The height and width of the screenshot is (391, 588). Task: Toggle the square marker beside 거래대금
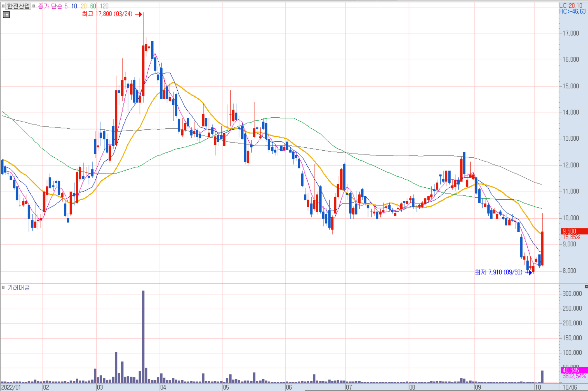click(3, 287)
